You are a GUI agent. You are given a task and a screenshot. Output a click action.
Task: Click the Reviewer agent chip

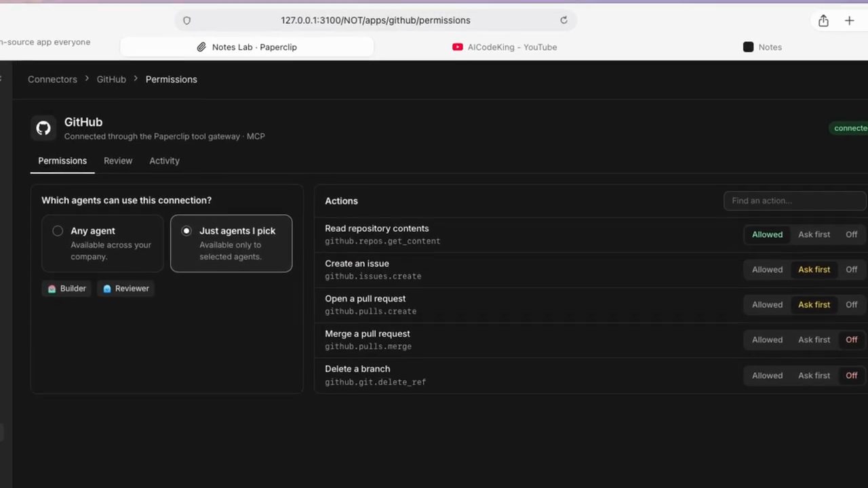click(x=125, y=289)
